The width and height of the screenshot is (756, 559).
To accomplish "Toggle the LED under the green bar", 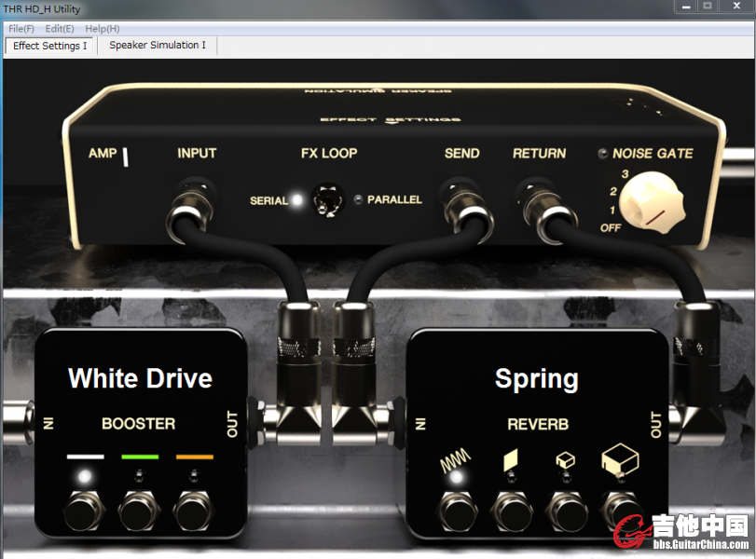I will (x=139, y=476).
